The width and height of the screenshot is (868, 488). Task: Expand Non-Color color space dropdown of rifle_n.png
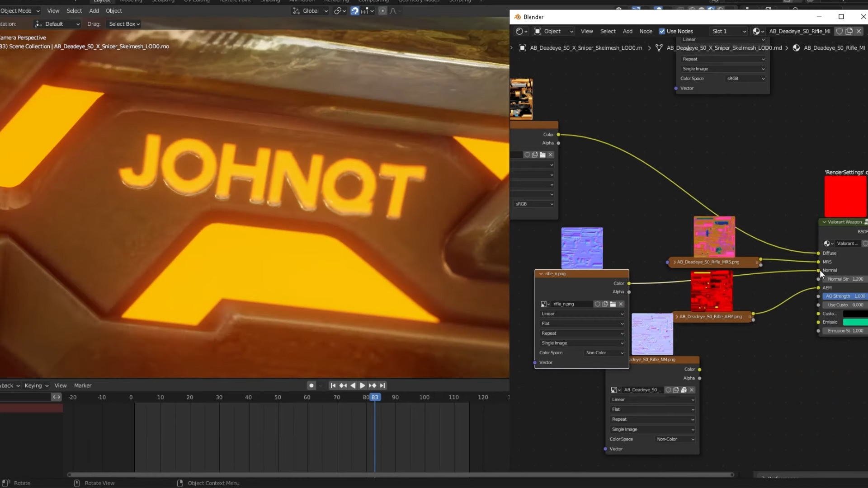tap(604, 353)
